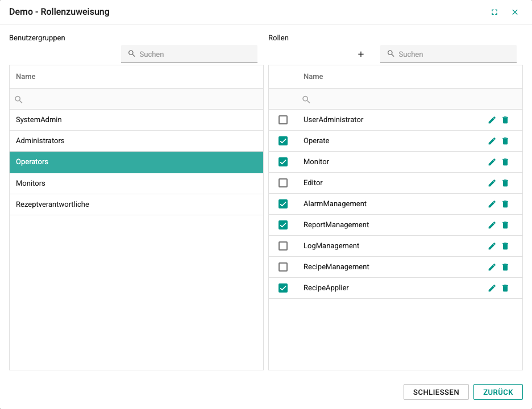Enable the UserAdministrator role checkbox
Viewport: 532px width, 409px height.
pyautogui.click(x=283, y=120)
